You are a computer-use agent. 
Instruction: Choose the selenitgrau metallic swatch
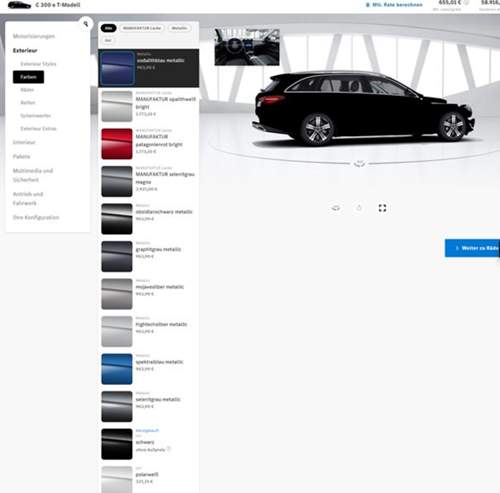[x=117, y=406]
